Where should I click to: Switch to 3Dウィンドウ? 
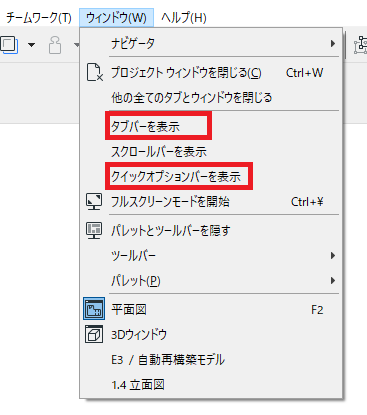[211, 334]
